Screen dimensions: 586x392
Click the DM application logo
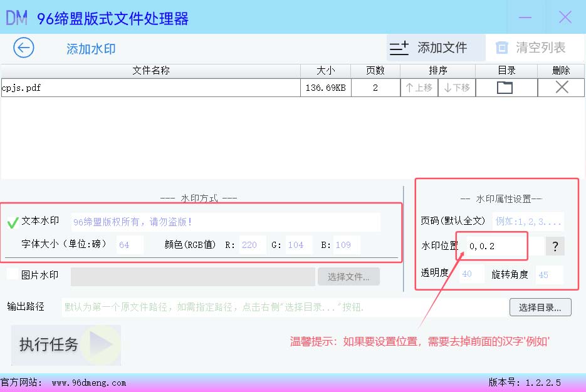[x=17, y=18]
